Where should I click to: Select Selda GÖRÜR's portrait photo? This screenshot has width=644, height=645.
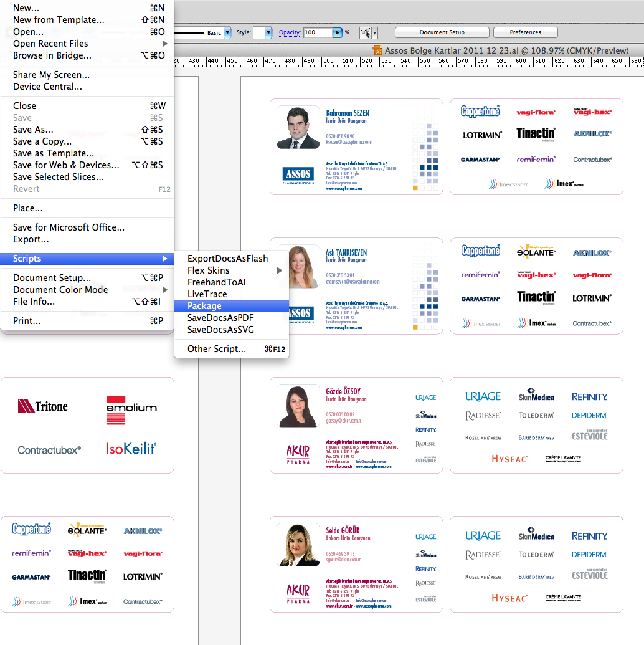pyautogui.click(x=298, y=545)
